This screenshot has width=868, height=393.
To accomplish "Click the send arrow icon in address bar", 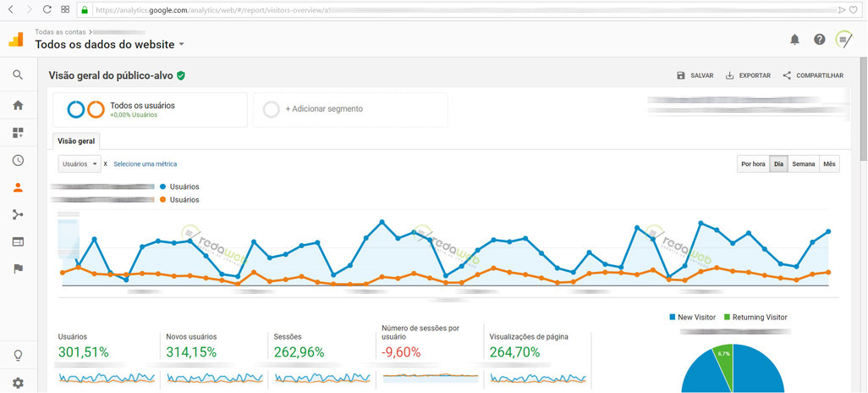I will click(x=842, y=9).
